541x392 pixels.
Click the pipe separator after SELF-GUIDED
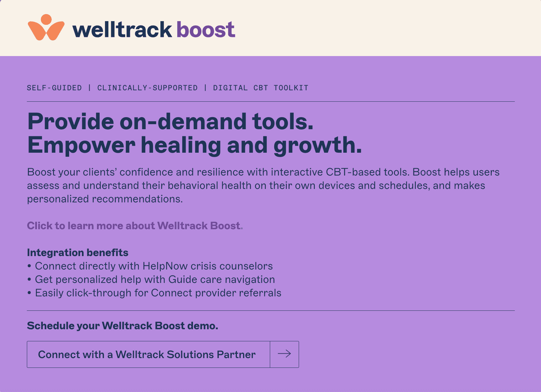pos(90,88)
